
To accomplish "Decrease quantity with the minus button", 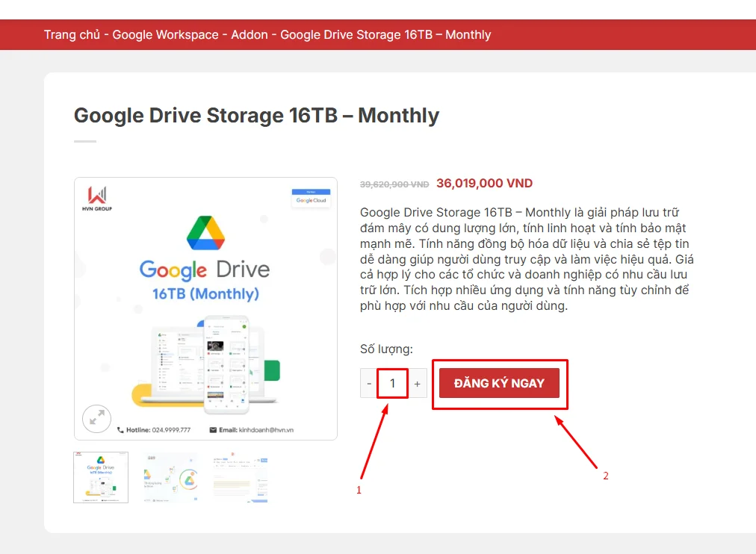I will pyautogui.click(x=369, y=384).
